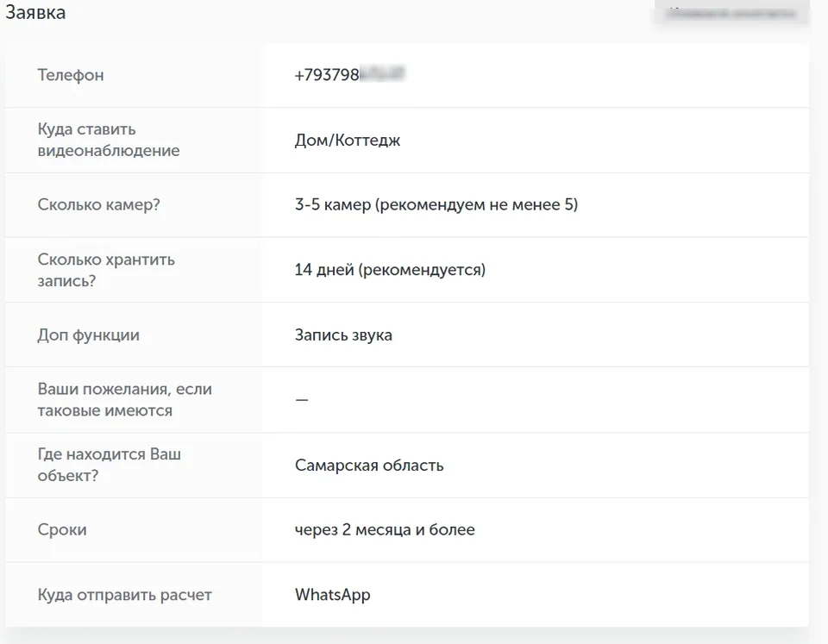Click the dash value in the "Ваши пожелания" row
Screen dimensions: 828x644
pos(302,400)
